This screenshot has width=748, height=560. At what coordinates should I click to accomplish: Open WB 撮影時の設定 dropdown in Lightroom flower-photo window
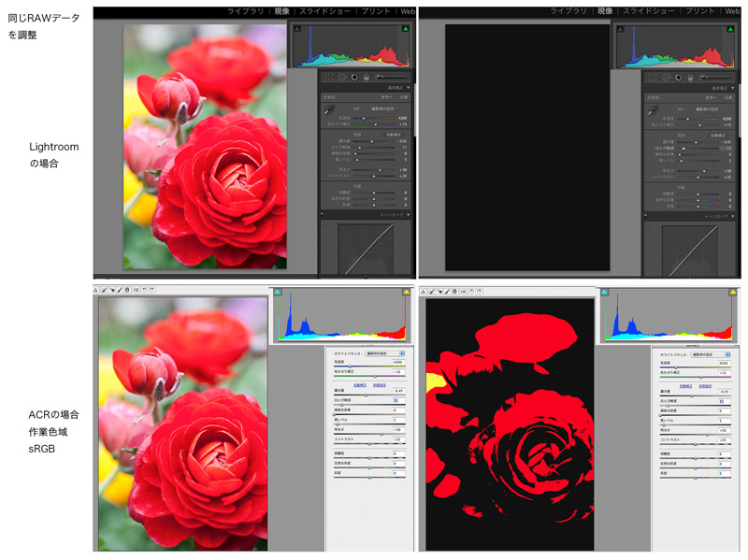pyautogui.click(x=385, y=108)
